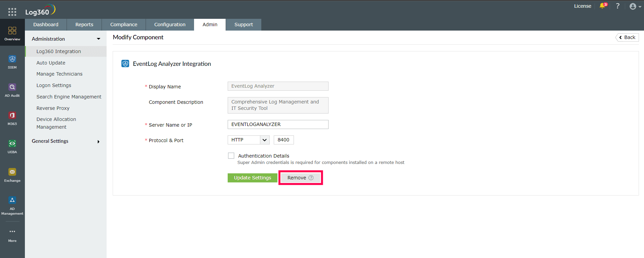Open the user account profile icon
This screenshot has width=644, height=258.
(633, 6)
